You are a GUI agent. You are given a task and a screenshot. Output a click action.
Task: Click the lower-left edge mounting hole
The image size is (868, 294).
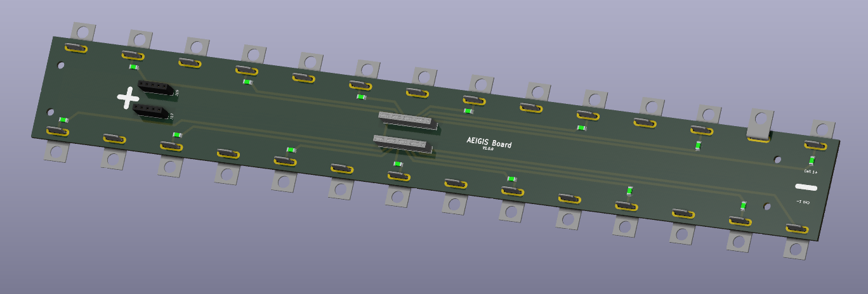tap(51, 112)
